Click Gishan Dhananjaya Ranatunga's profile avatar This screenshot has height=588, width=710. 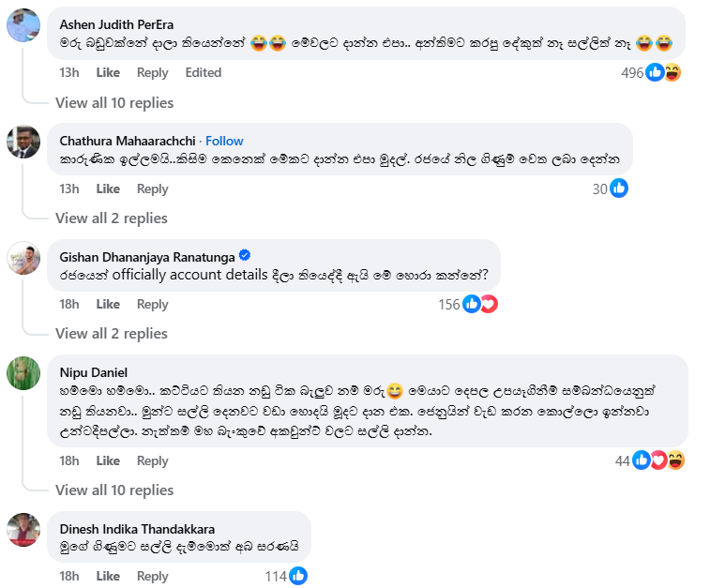[23, 257]
